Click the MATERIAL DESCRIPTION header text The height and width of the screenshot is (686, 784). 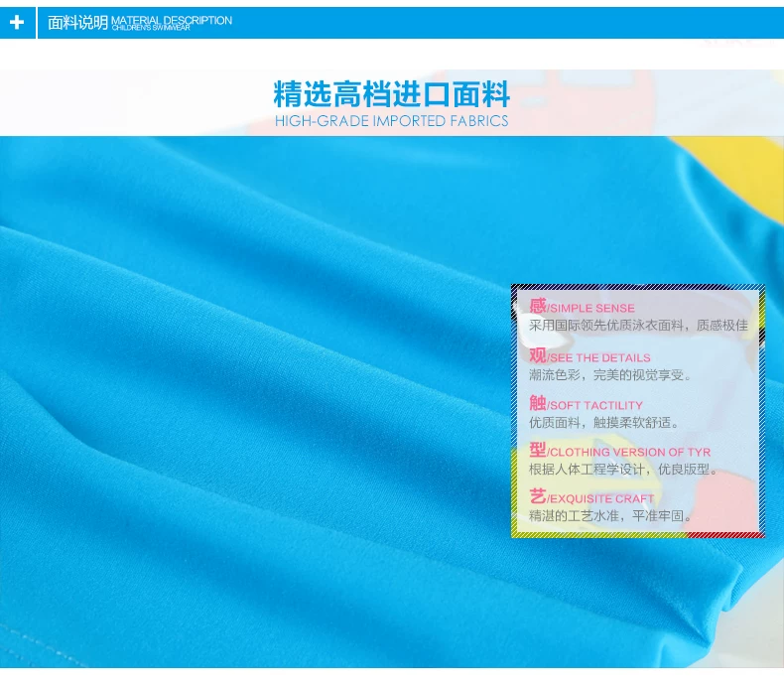pyautogui.click(x=172, y=20)
